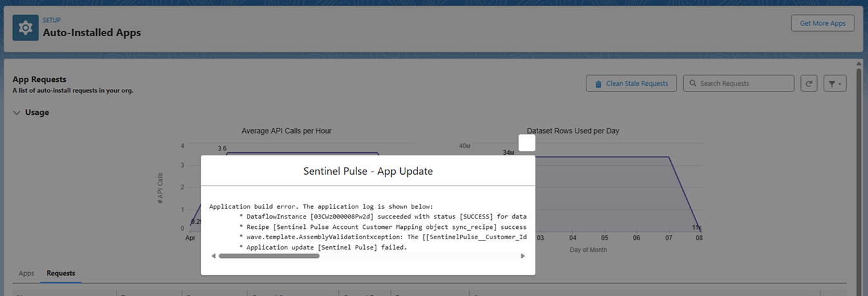Click the application log's horizontal scrollbar thumb

click(x=269, y=256)
